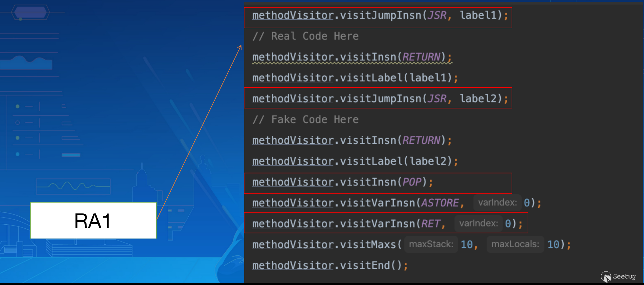Click the Seebug logo icon
Image resolution: width=644 pixels, height=285 pixels.
pos(606,277)
